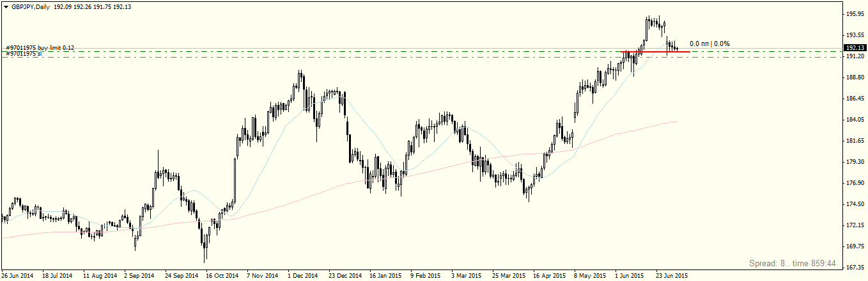Image resolution: width=868 pixels, height=281 pixels.
Task: Click the 16 Oct 2014 date label
Action: click(x=221, y=276)
